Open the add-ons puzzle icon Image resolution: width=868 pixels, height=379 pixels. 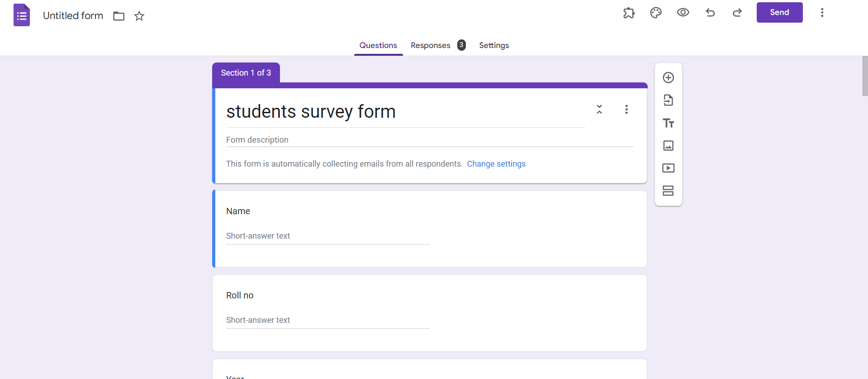coord(629,13)
